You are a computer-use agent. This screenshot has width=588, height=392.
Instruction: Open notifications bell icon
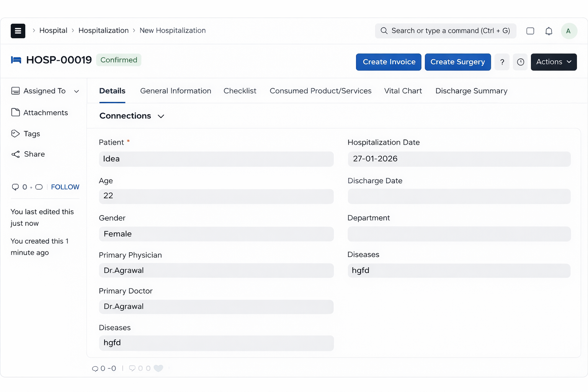(x=549, y=31)
